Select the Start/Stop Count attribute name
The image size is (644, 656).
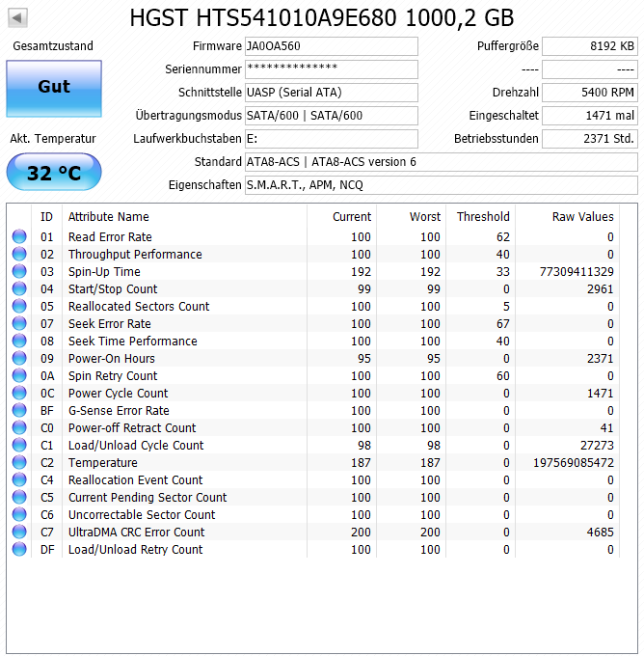[113, 288]
